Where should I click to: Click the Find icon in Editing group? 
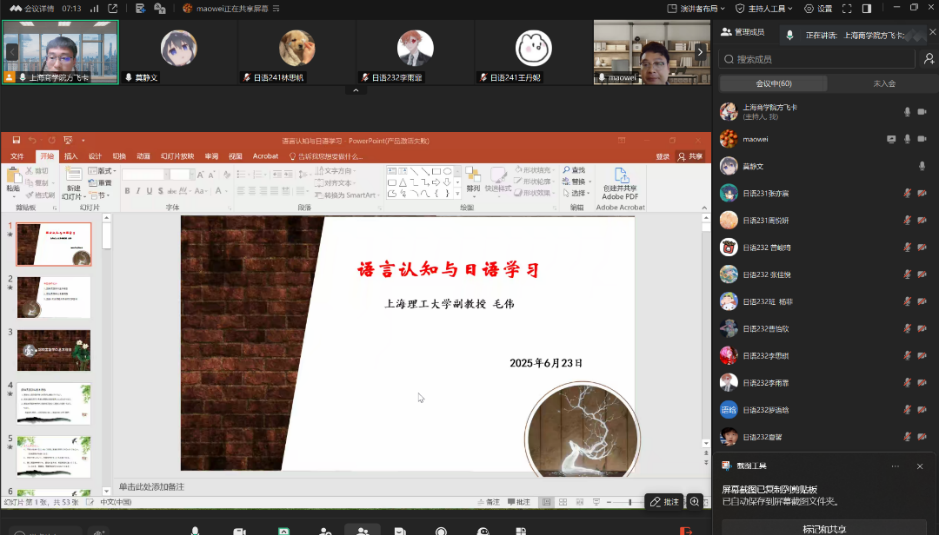[x=574, y=170]
